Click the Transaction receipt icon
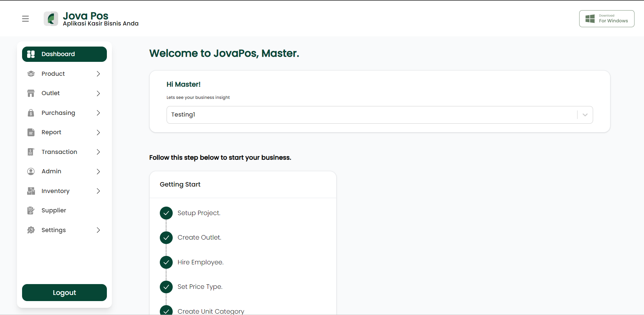644x315 pixels. coord(31,152)
